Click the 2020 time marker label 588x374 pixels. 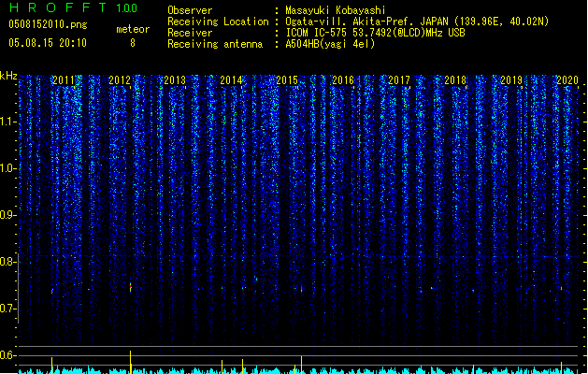(567, 79)
